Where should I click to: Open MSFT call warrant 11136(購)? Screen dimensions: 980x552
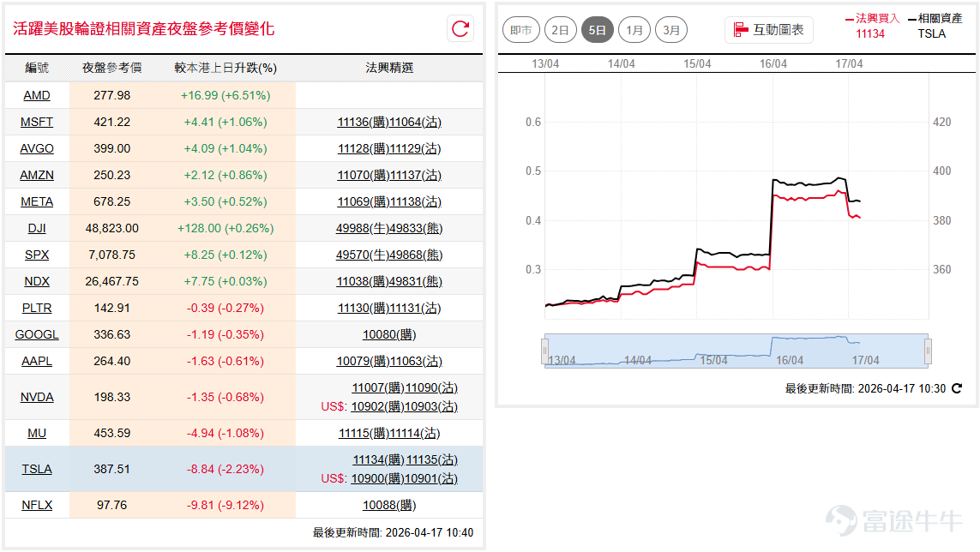[x=363, y=122]
